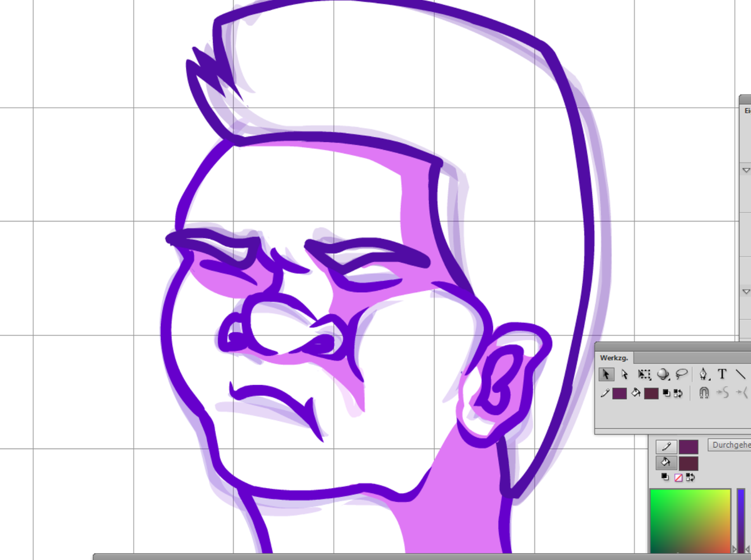Image resolution: width=751 pixels, height=560 pixels.
Task: Choose the Text tool
Action: tap(722, 374)
